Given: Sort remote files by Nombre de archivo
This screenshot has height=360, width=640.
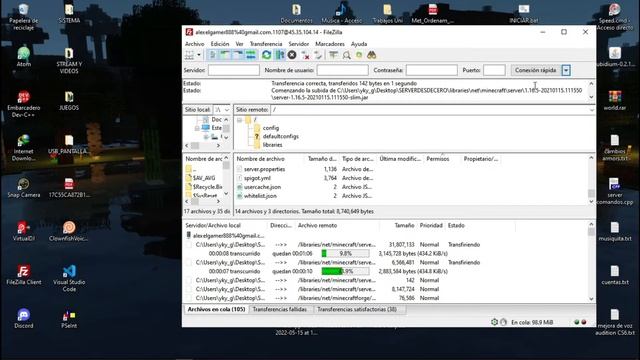Looking at the screenshot, I should click(260, 159).
